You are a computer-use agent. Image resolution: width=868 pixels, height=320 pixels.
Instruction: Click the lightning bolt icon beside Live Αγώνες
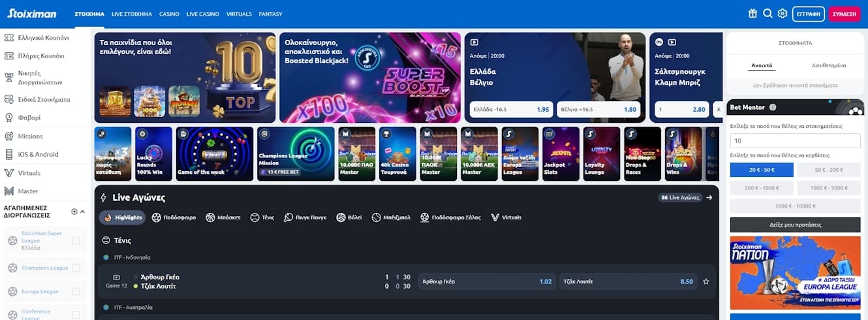pos(104,197)
